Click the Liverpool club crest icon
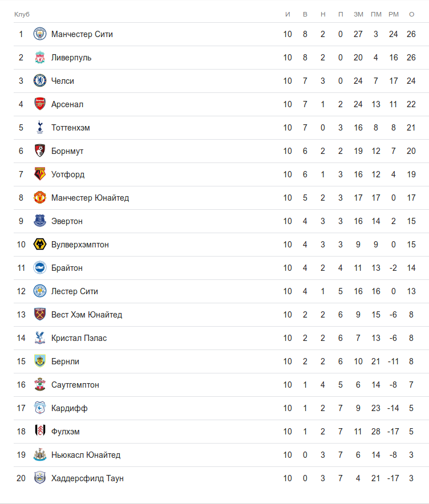 [39, 58]
